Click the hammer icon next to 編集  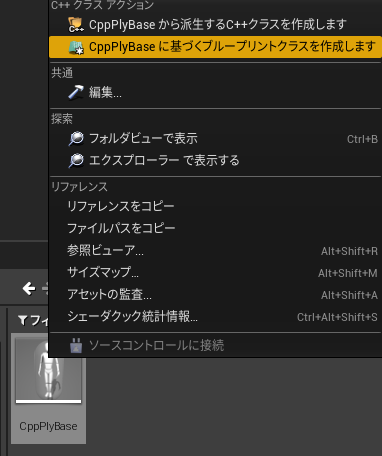76,92
